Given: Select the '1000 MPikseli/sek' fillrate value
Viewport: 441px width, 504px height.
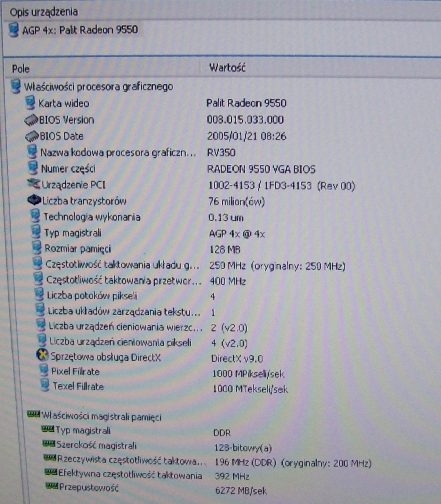Looking at the screenshot, I should pyautogui.click(x=248, y=374).
